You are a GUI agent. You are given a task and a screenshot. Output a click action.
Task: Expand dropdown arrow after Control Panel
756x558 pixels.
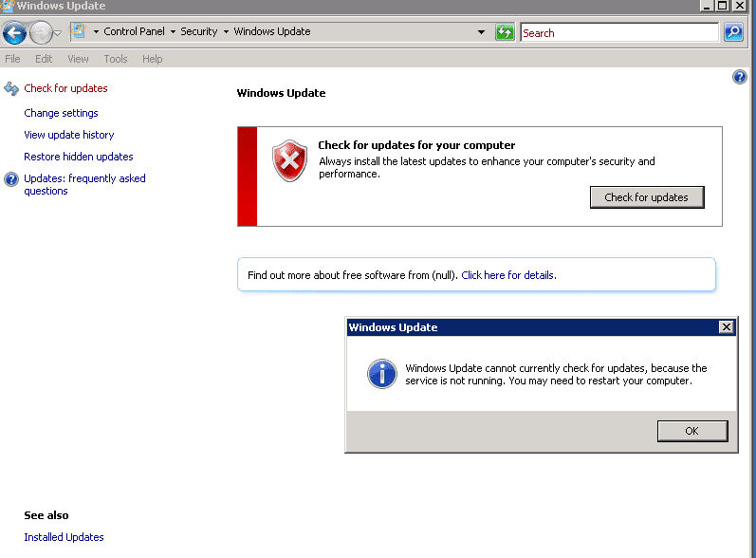pyautogui.click(x=173, y=32)
